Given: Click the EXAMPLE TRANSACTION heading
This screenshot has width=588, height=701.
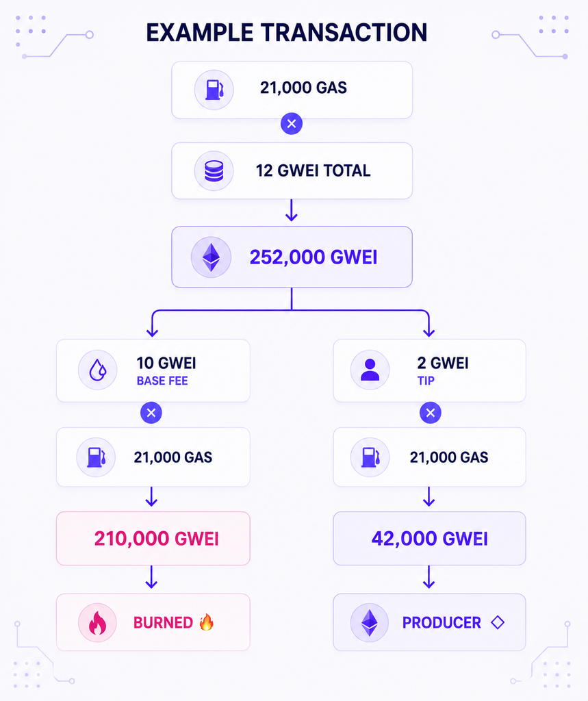Looking at the screenshot, I should tap(287, 33).
